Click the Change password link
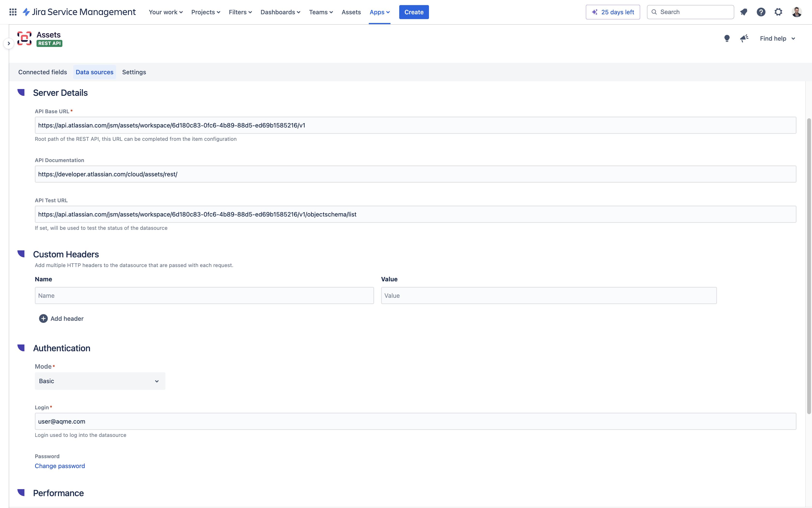Screen dimensions: 812x508 60,466
